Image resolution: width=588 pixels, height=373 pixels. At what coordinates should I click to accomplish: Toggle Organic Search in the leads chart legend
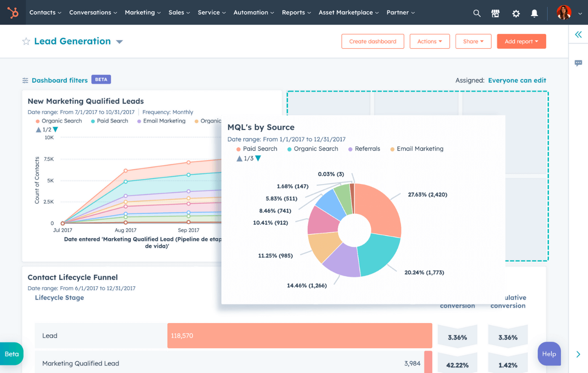click(62, 121)
